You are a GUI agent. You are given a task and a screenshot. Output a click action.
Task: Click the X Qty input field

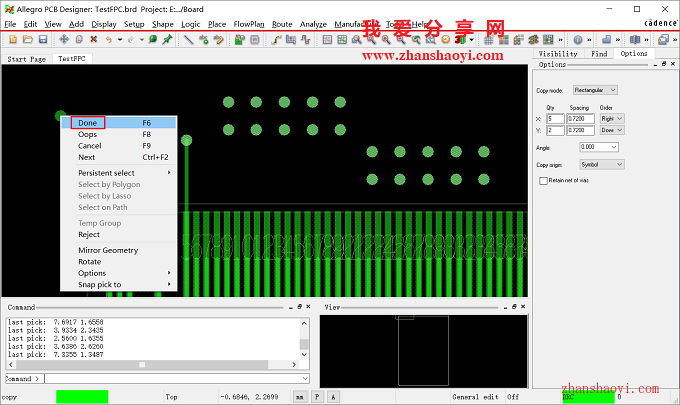555,118
